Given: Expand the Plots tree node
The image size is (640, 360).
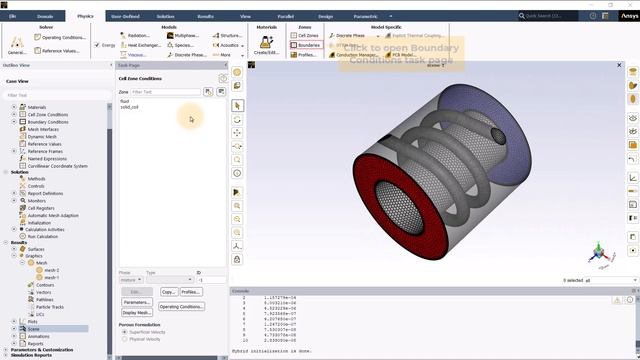Looking at the screenshot, I should coord(14,321).
